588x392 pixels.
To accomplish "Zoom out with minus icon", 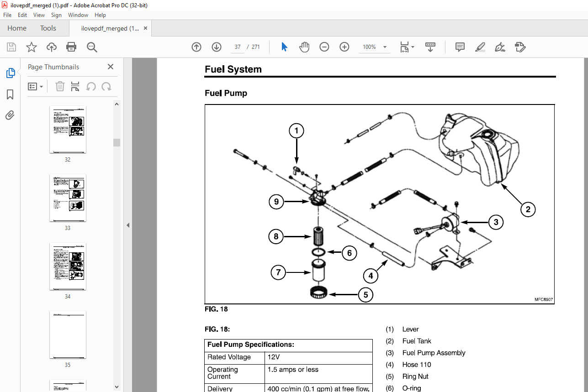I will (324, 47).
